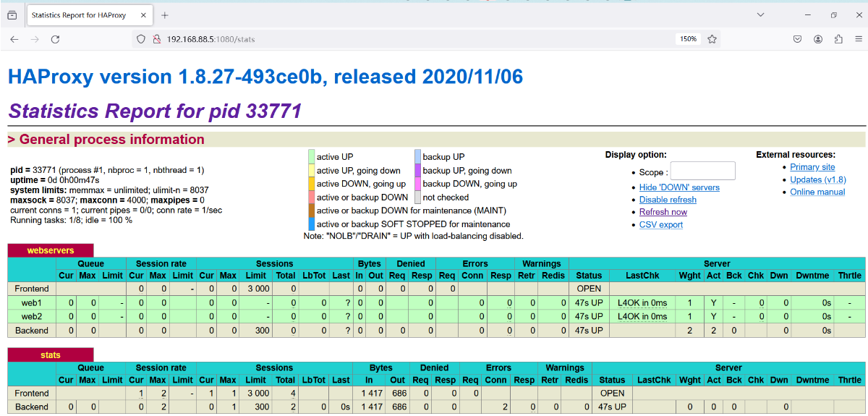Bookmark this page with the star icon
This screenshot has height=416, width=868.
pyautogui.click(x=712, y=39)
